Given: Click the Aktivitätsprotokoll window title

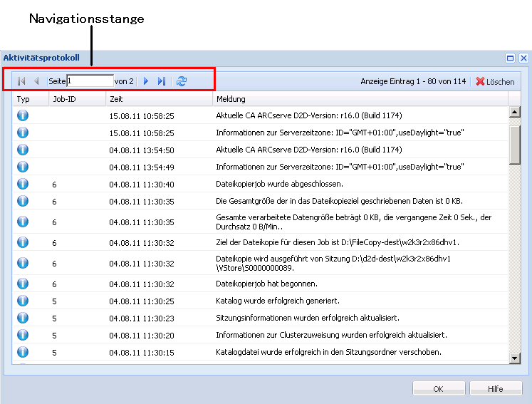Looking at the screenshot, I should pos(41,58).
